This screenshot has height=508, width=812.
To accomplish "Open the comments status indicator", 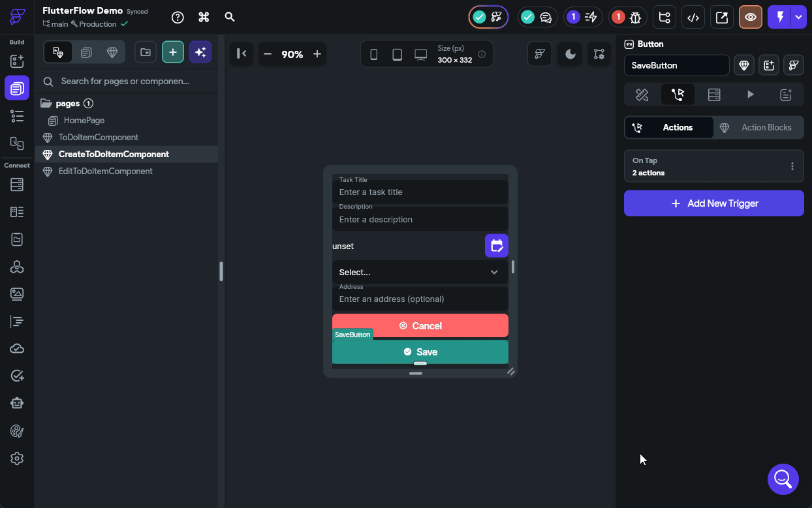I will pyautogui.click(x=537, y=17).
